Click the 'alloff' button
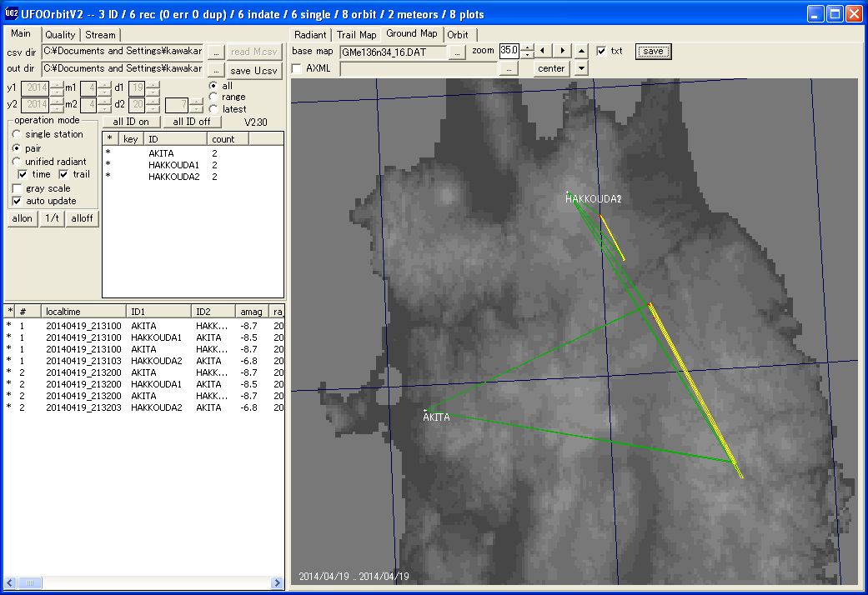Image resolution: width=868 pixels, height=595 pixels. [x=82, y=218]
